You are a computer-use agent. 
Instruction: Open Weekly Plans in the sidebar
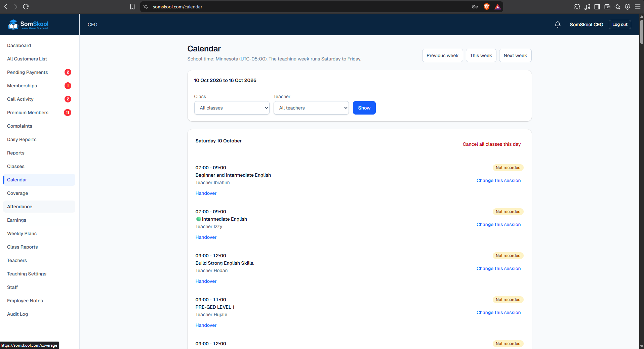point(39,233)
